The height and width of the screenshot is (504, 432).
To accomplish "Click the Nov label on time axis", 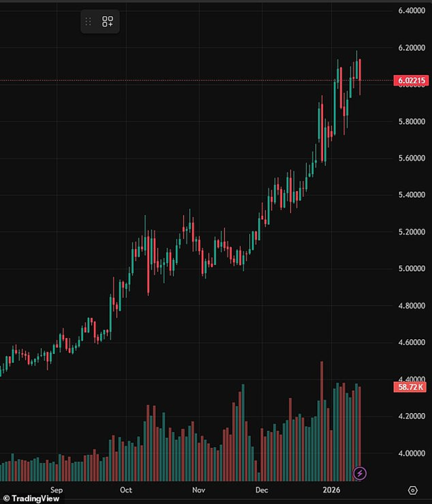I will [199, 490].
